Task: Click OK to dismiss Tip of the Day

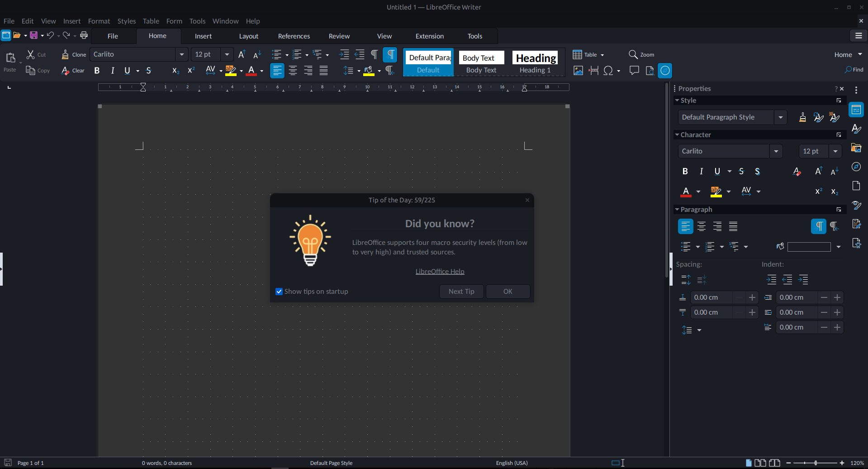Action: (508, 292)
